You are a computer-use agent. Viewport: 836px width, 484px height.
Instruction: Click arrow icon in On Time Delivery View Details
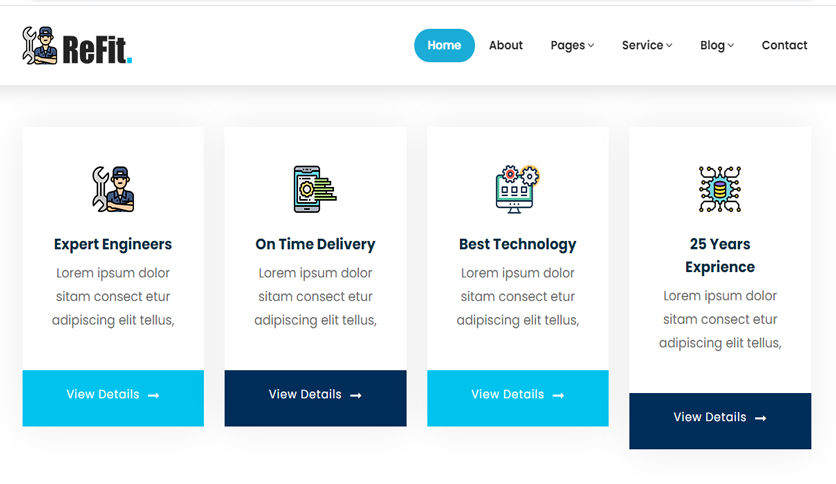tap(356, 396)
